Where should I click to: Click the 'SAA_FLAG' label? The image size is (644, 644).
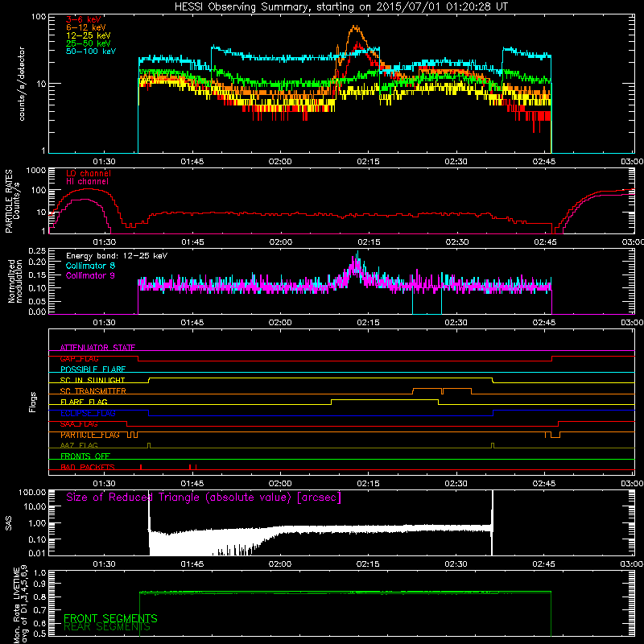(x=79, y=424)
